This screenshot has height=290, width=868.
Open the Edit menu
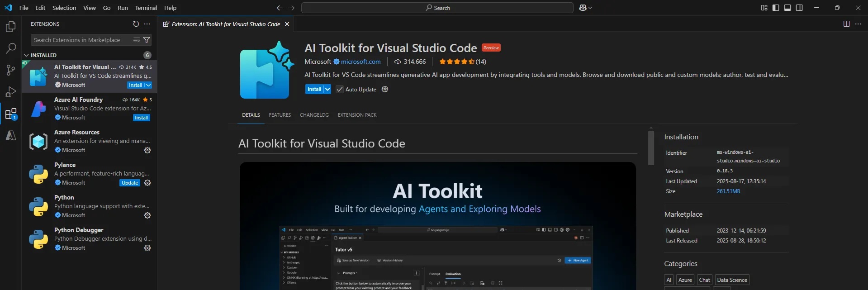pyautogui.click(x=40, y=8)
